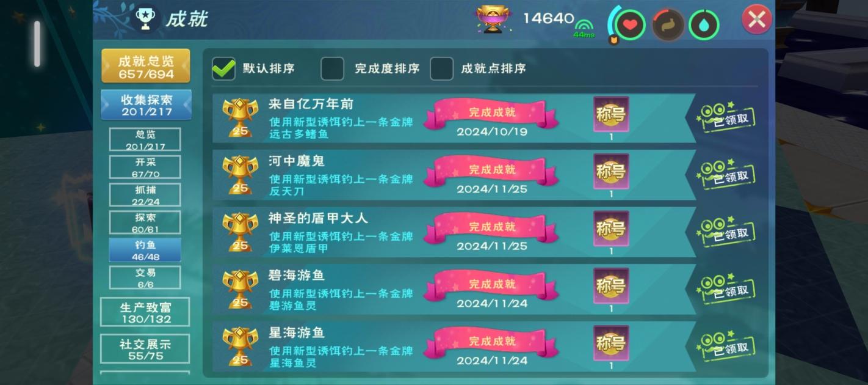868x385 pixels.
Task: Click the 已领取 stamp on 碧海游鱼 row
Action: coord(725,290)
